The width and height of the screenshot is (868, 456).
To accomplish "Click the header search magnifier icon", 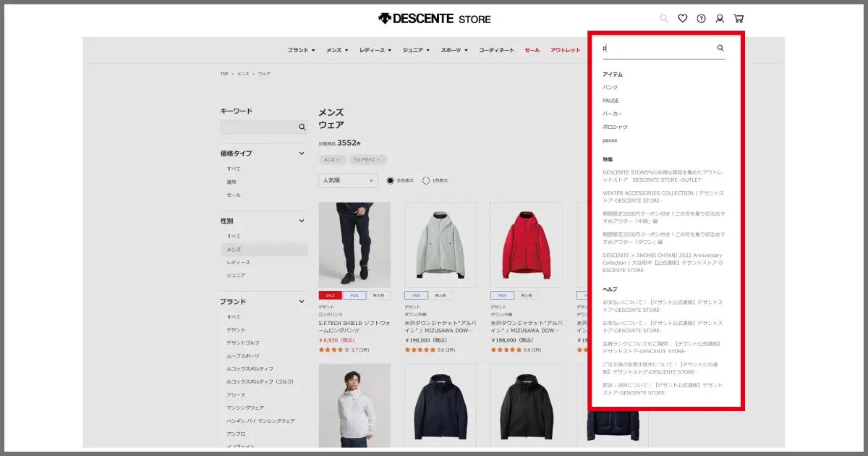I will pyautogui.click(x=664, y=19).
